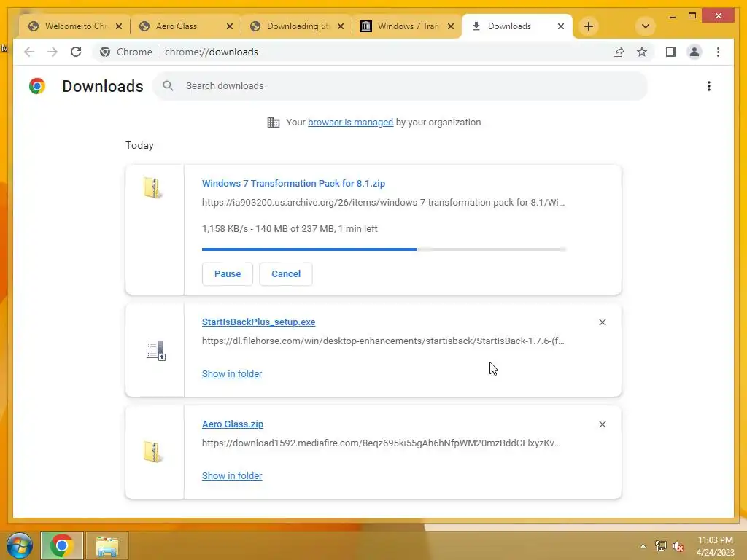Click the mediafire.com download URL text

pos(381,443)
